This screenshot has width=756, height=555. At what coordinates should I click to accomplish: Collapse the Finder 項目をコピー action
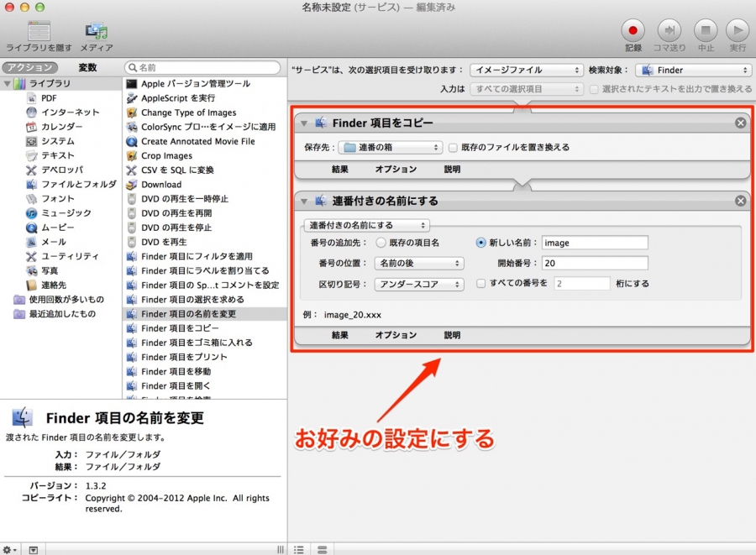(304, 123)
